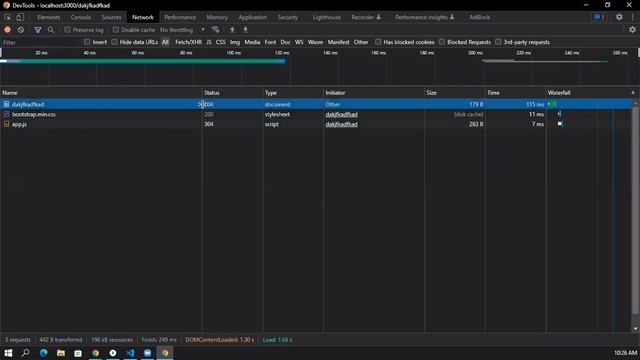Open Visual Studio Code from taskbar
Viewport: 640px width, 360px height.
pos(130,353)
